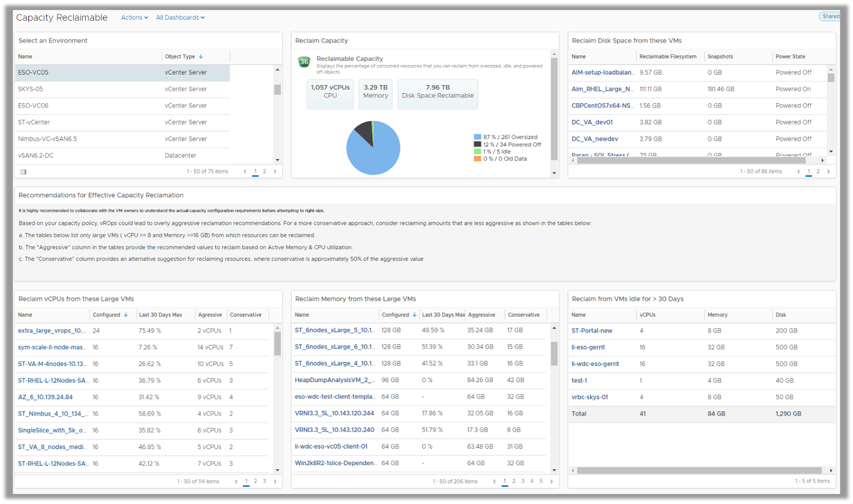Open the All Dashboards menu
Viewport: 853px width, 504px height.
[180, 17]
